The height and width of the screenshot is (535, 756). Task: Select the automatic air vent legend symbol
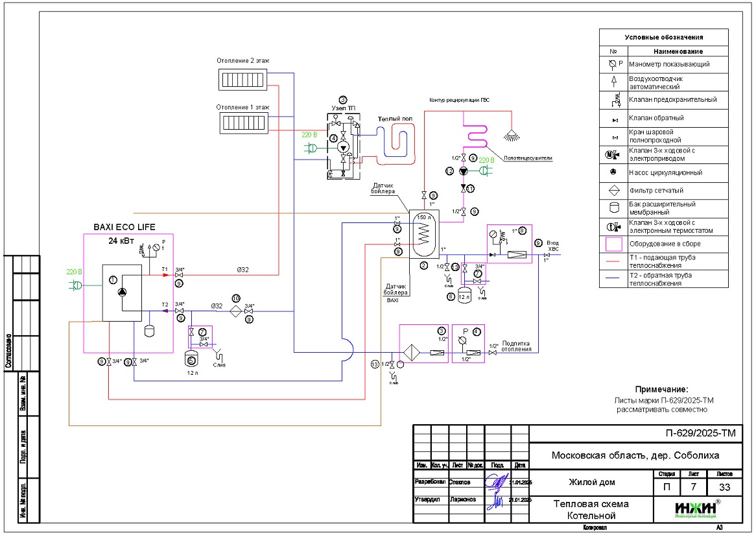613,82
